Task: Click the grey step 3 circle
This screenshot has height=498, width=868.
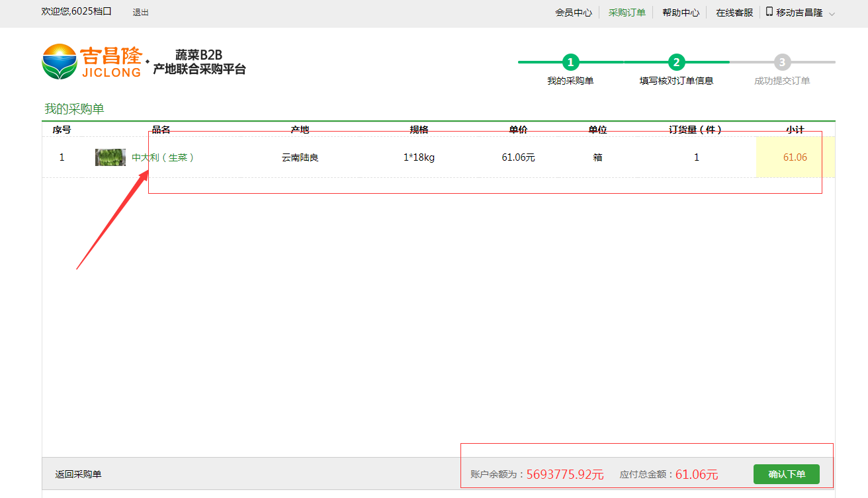Action: click(x=782, y=62)
